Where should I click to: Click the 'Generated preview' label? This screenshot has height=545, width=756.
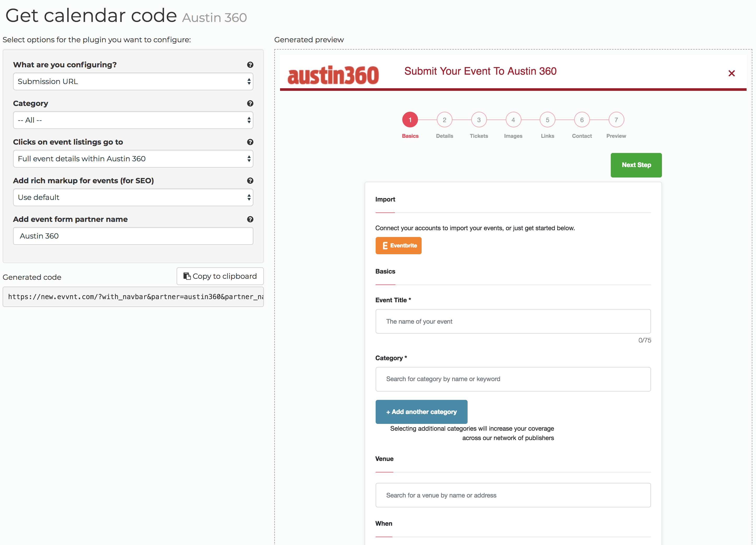coord(309,40)
